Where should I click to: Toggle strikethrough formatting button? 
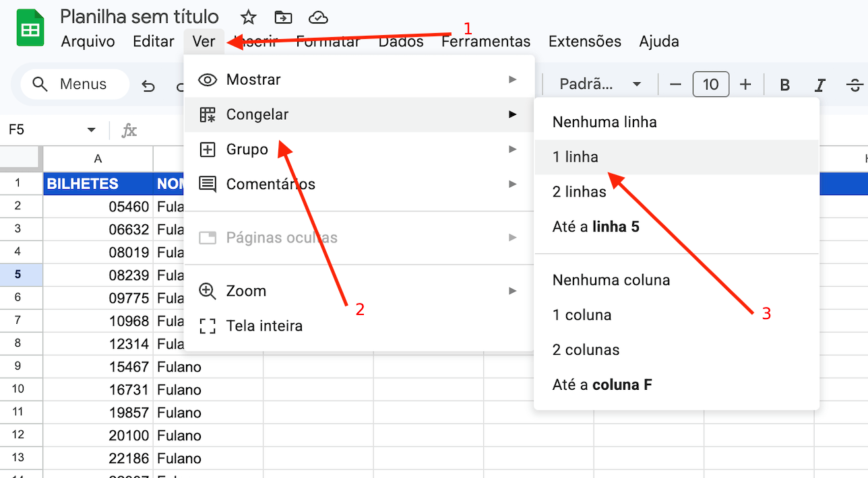pyautogui.click(x=855, y=85)
